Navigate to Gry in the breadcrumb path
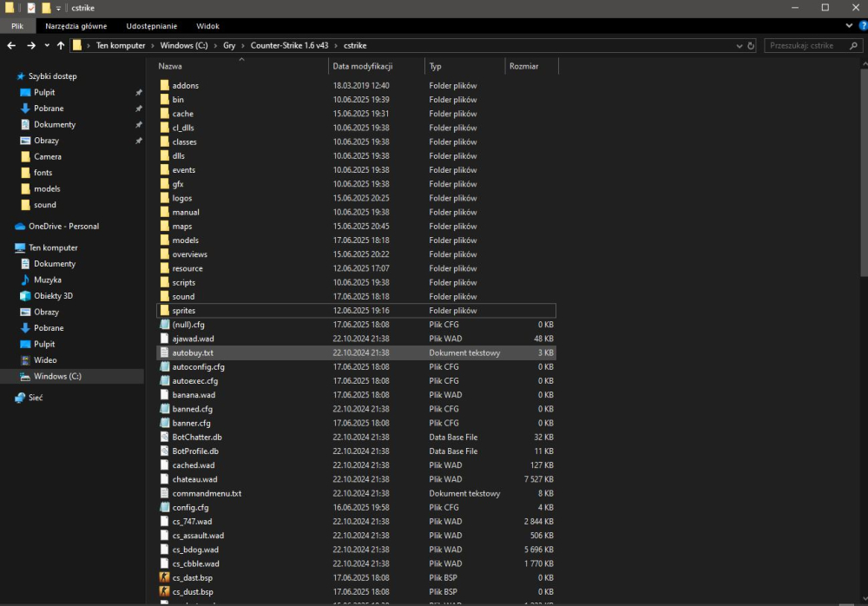868x606 pixels. (x=229, y=45)
